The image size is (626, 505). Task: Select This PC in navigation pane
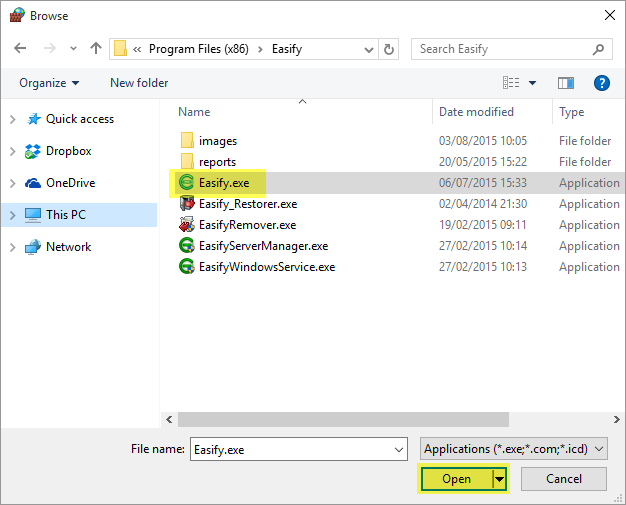coord(65,215)
